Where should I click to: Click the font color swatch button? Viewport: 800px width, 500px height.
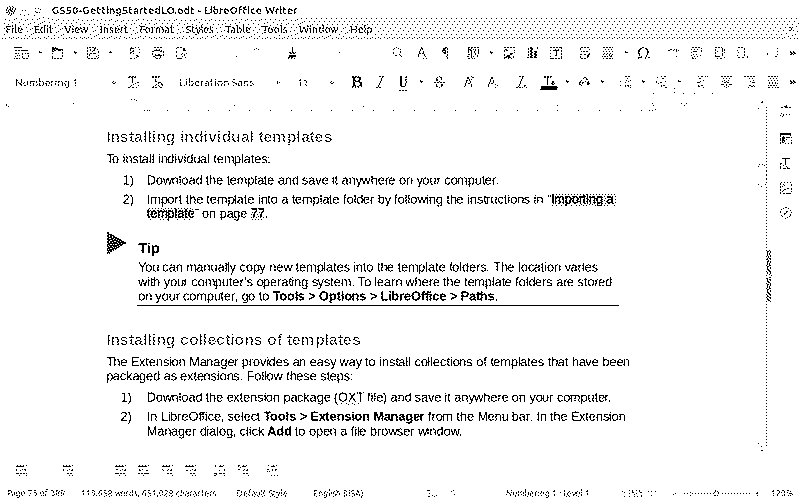click(x=547, y=82)
